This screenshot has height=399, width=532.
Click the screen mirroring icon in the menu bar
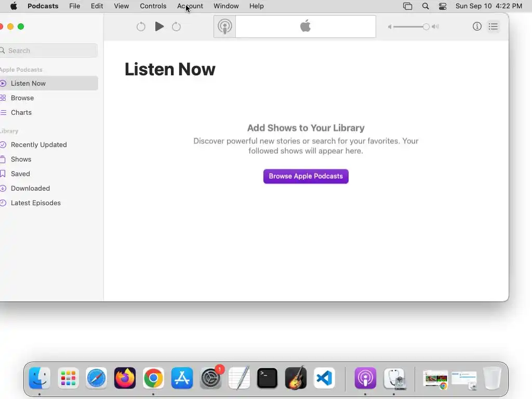point(407,6)
